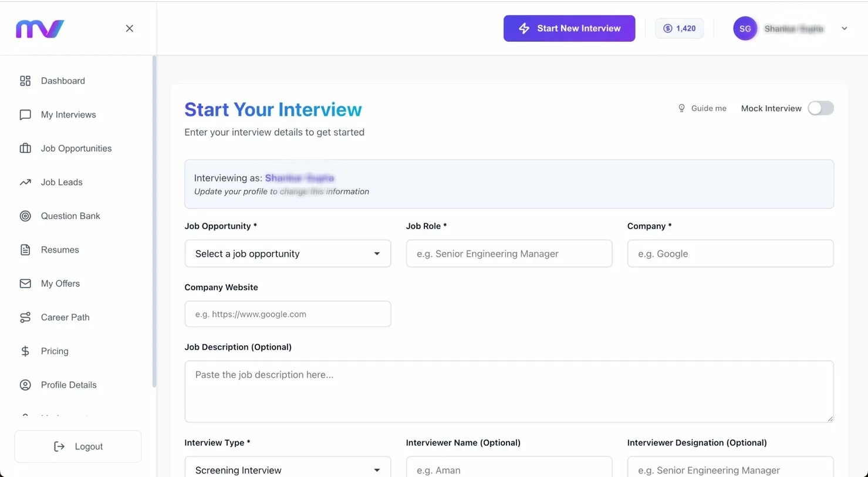Expand the Interview Type dropdown
The height and width of the screenshot is (477, 868).
point(288,469)
